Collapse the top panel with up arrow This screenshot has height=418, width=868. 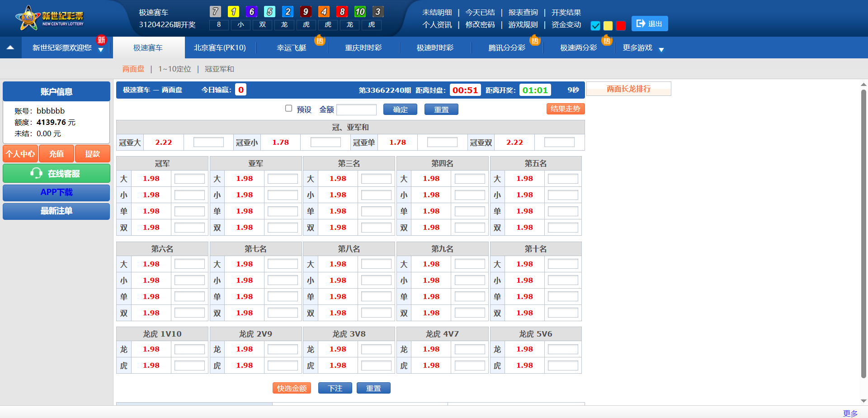tap(10, 47)
